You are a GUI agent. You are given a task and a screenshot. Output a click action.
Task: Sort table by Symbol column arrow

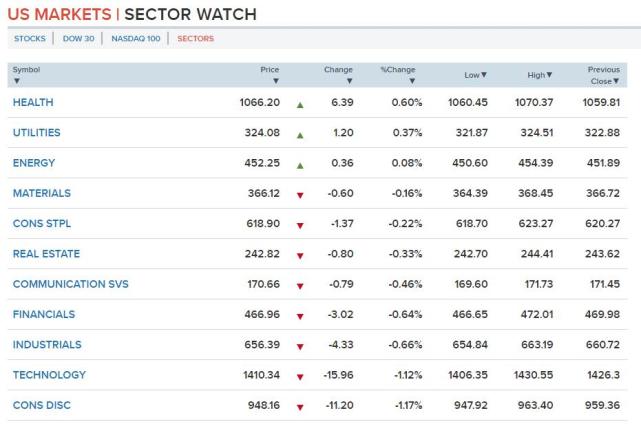[x=17, y=81]
